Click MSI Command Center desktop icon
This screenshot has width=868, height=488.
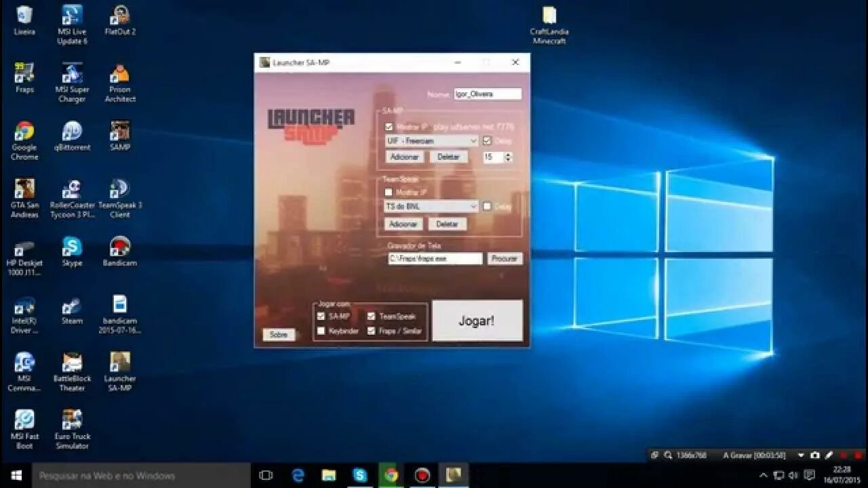pos(24,372)
